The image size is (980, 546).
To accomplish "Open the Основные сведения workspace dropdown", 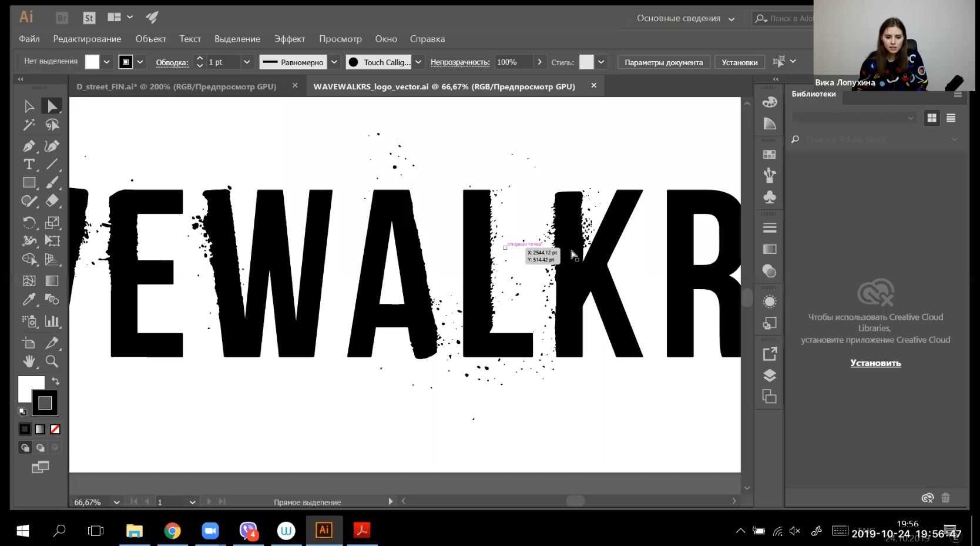I will [686, 18].
